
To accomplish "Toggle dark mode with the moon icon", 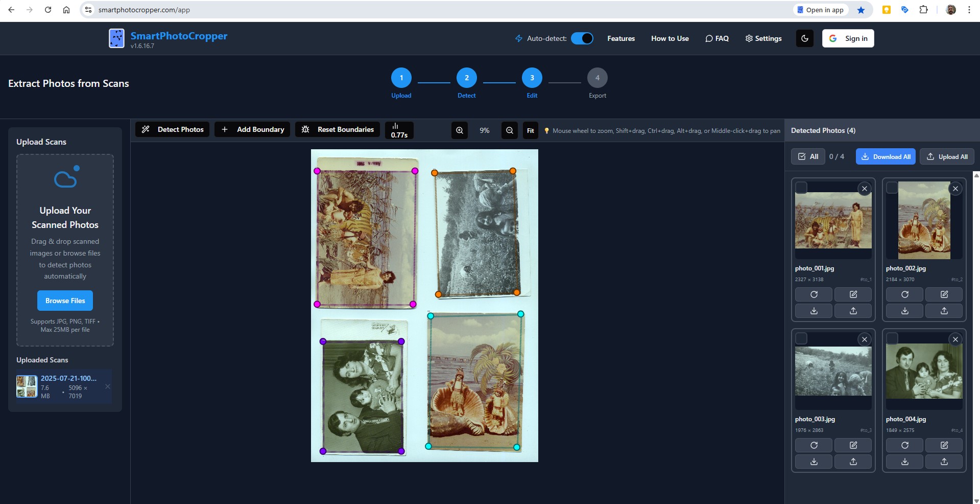I will (x=804, y=38).
